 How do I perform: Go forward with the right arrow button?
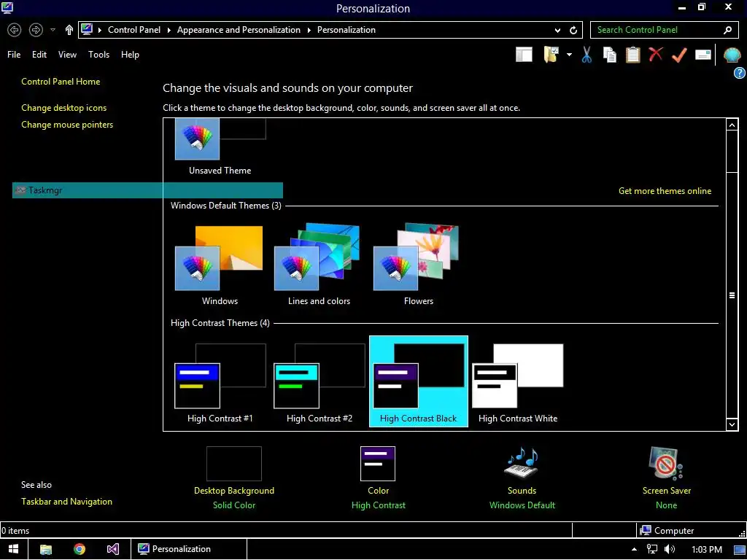pos(36,30)
